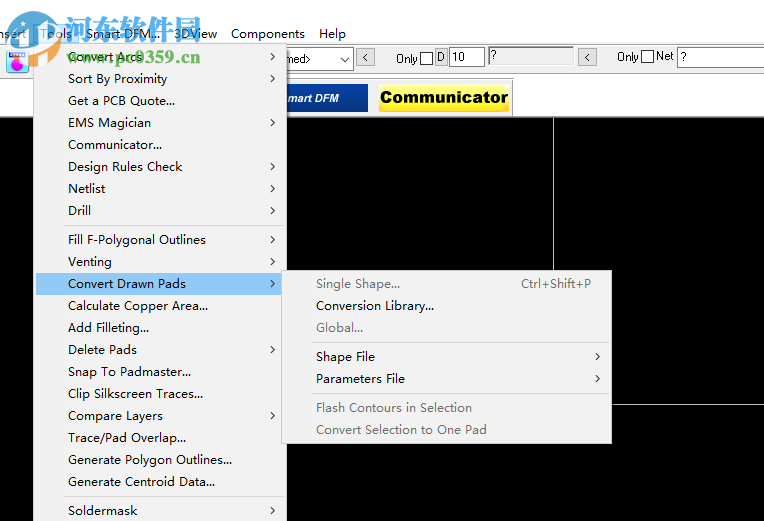Select Convert Drawn Pads entry

(x=160, y=284)
